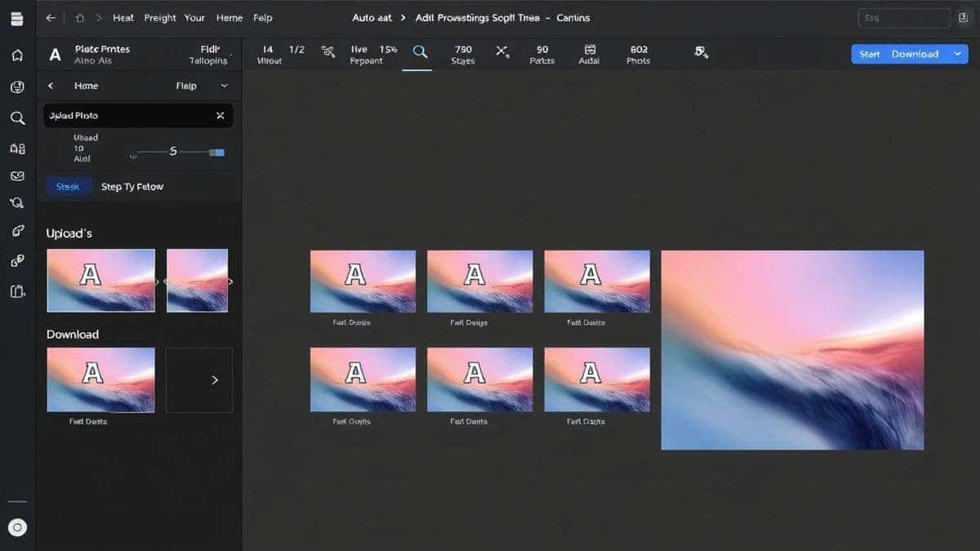Viewport: 980px width, 551px height.
Task: Select the thumbnail under the Download heading
Action: [100, 380]
